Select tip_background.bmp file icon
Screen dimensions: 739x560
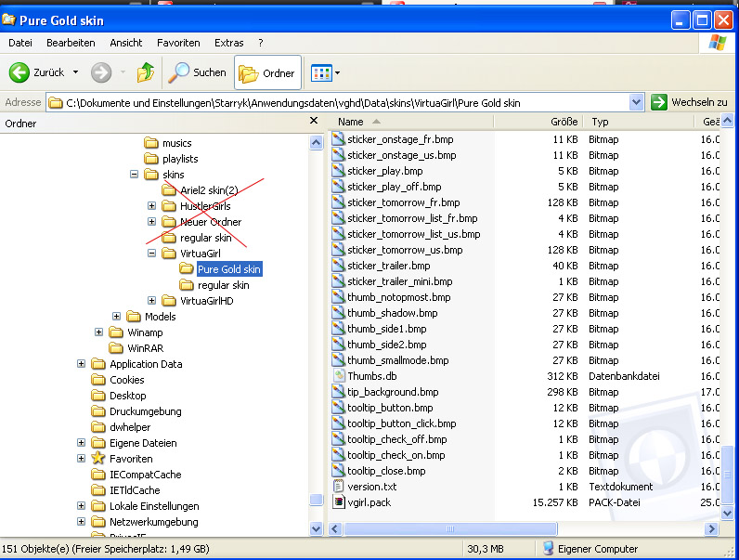pyautogui.click(x=338, y=392)
